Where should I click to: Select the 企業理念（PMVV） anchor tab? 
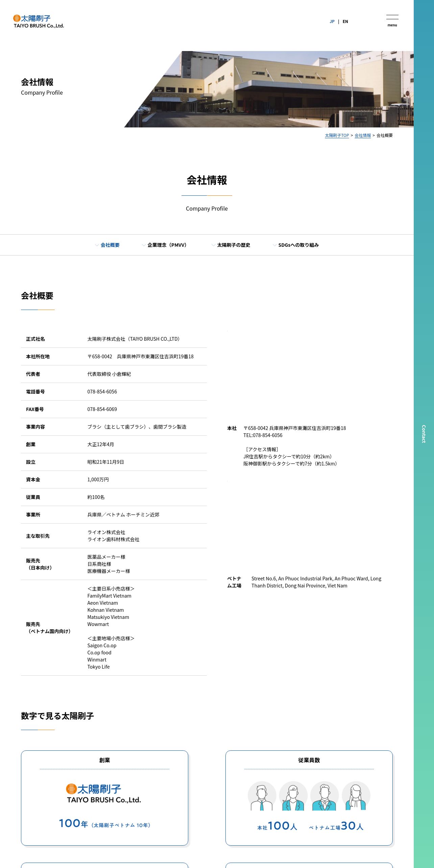tap(168, 245)
